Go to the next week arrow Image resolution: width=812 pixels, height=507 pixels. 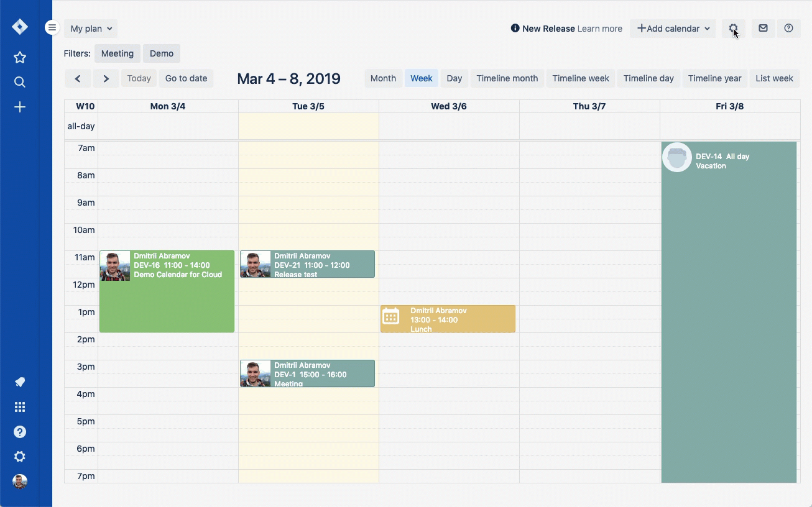pyautogui.click(x=106, y=78)
